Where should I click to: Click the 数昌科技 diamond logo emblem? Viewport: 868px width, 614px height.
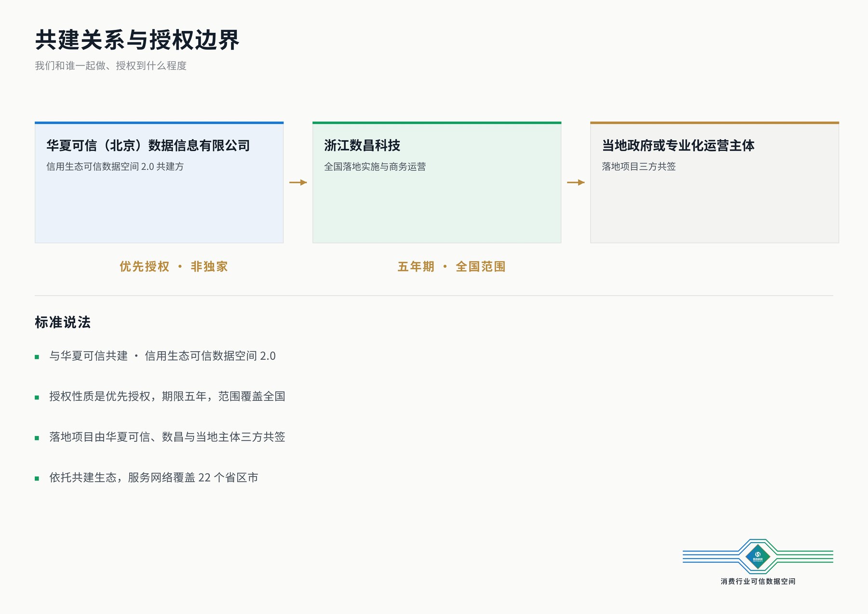pos(758,557)
